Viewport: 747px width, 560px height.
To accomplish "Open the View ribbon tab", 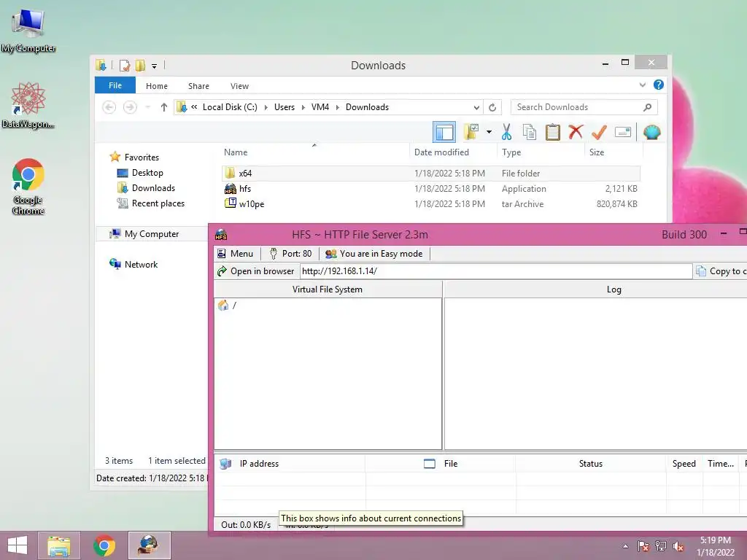I will tap(239, 86).
